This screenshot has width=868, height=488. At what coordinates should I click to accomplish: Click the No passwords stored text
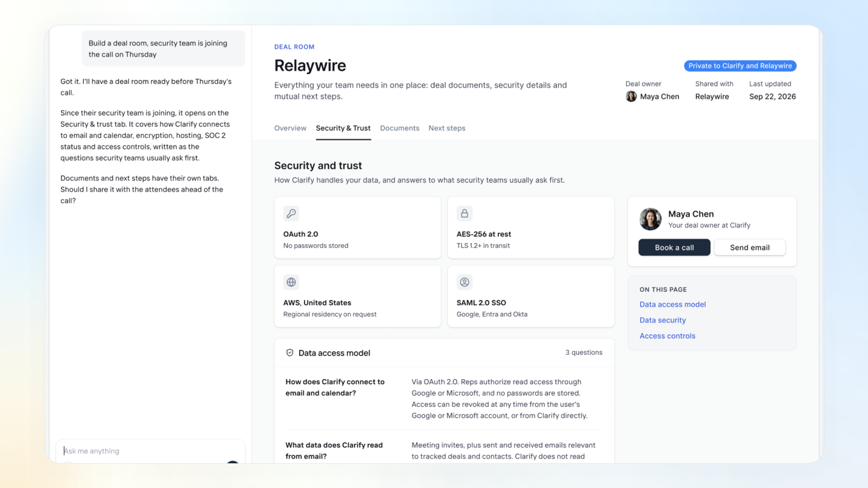[316, 246]
